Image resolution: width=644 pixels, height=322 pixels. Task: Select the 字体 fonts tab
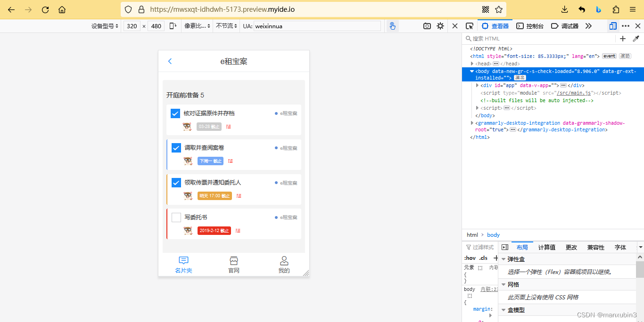click(620, 247)
